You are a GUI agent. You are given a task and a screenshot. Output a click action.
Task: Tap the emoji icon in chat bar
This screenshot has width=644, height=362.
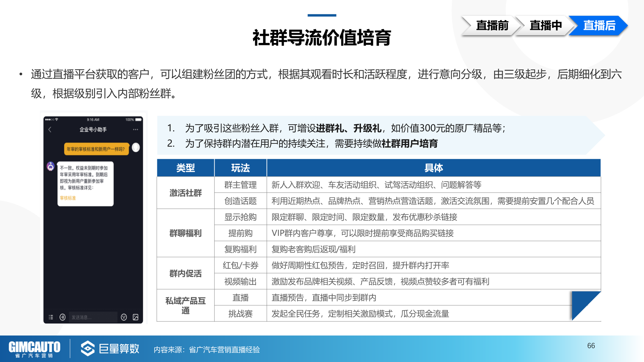(124, 317)
